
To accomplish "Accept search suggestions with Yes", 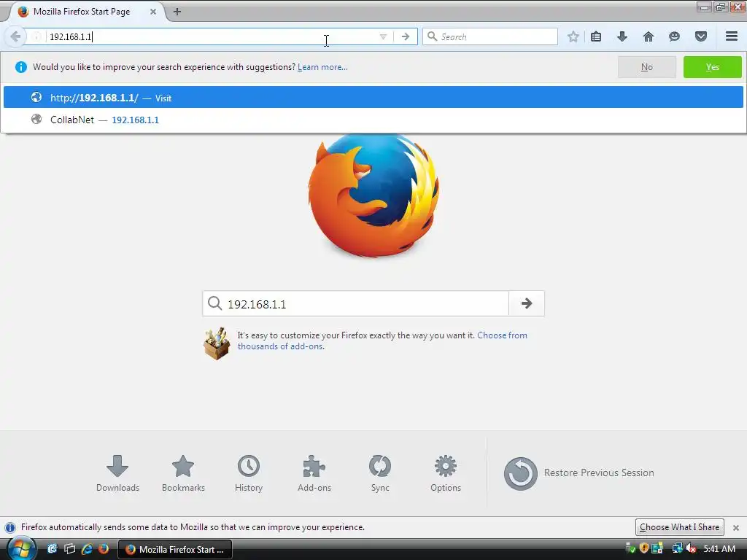I will click(712, 67).
